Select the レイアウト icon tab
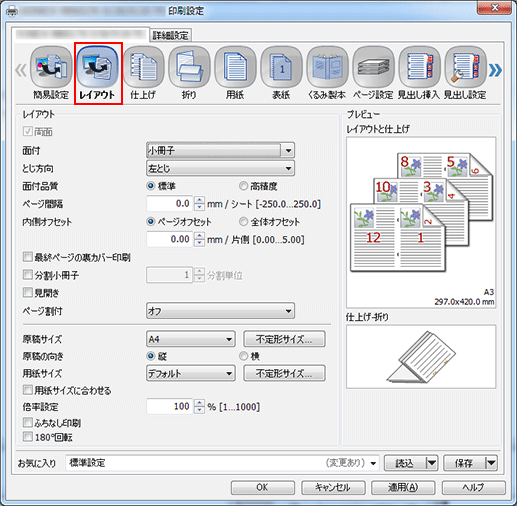Screen dimensions: 517x506 [x=98, y=73]
